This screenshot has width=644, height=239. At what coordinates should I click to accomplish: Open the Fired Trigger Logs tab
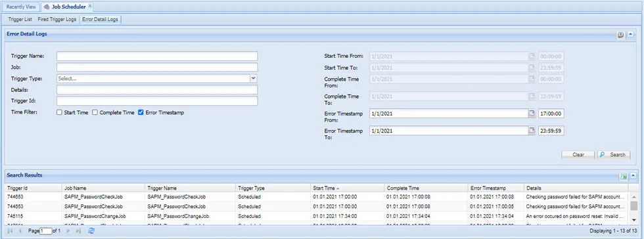(57, 19)
